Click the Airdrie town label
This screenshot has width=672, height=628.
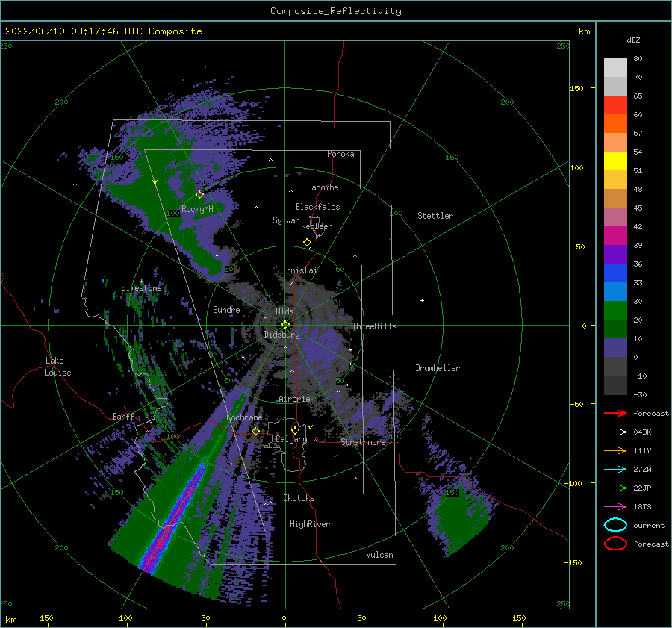(x=294, y=399)
